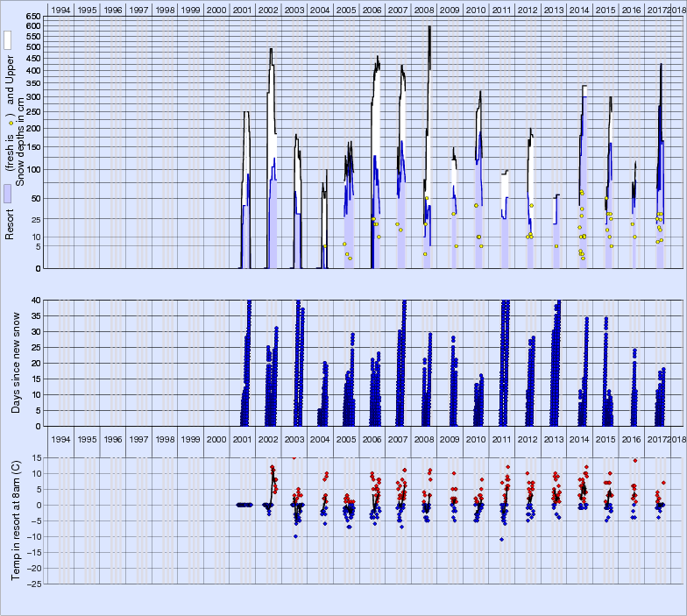
Task: Click the 650 tick on snow depth axis
Action: 32,17
